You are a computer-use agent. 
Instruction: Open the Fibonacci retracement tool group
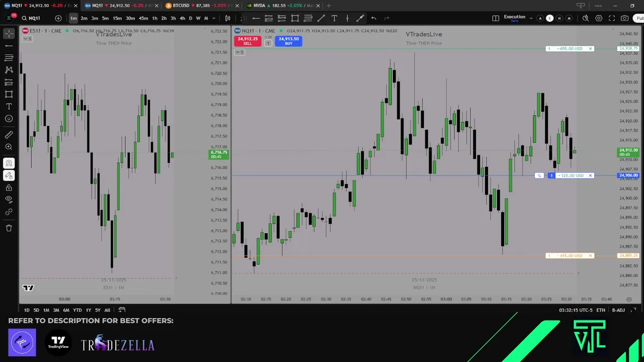(9, 58)
